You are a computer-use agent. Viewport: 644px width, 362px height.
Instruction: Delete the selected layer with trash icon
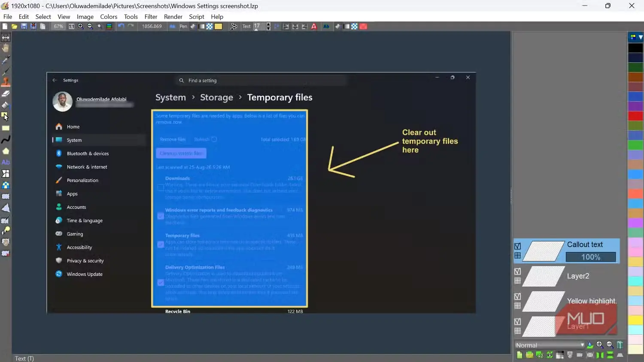[620, 345]
